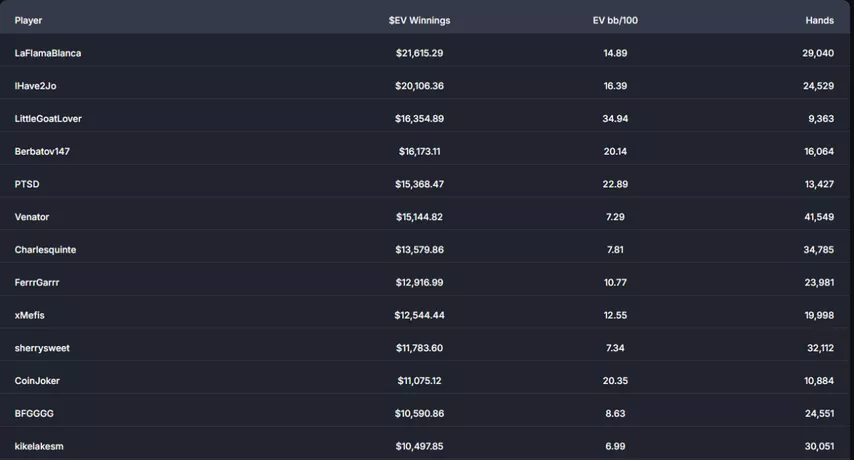Click on sherrysweet's name
The image size is (854, 460).
pos(42,348)
